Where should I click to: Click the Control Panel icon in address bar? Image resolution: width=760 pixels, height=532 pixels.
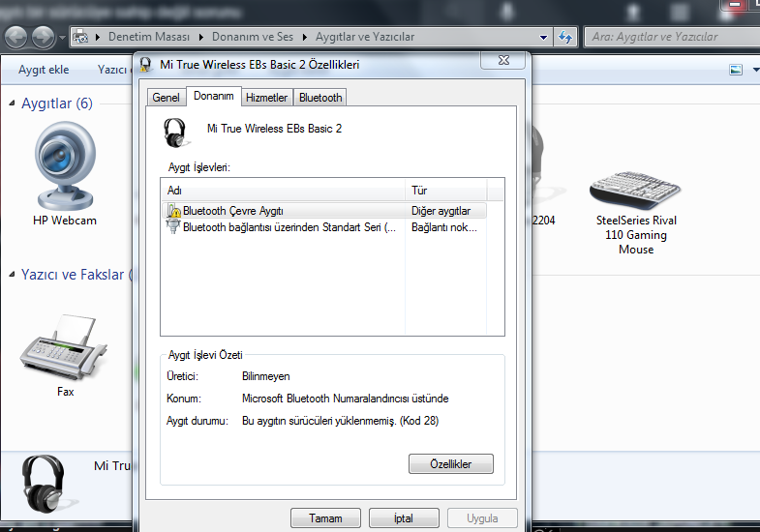click(80, 37)
